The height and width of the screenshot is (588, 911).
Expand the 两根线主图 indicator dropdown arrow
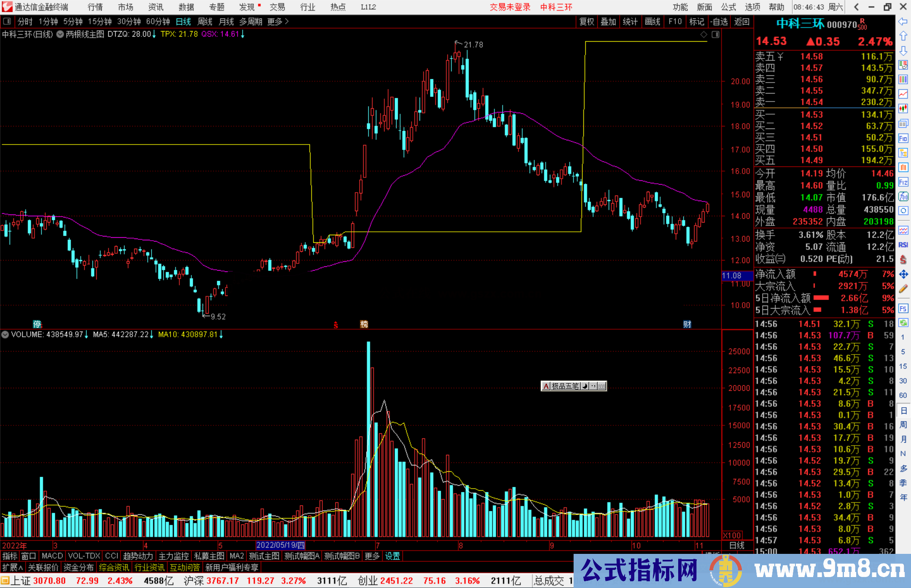60,34
